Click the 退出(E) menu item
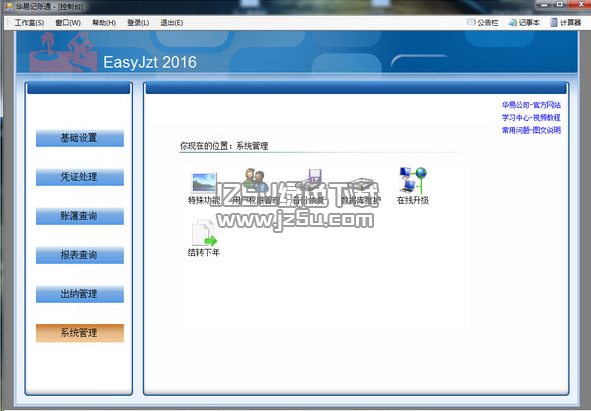Viewport: 591px width, 411px height. pyautogui.click(x=171, y=23)
